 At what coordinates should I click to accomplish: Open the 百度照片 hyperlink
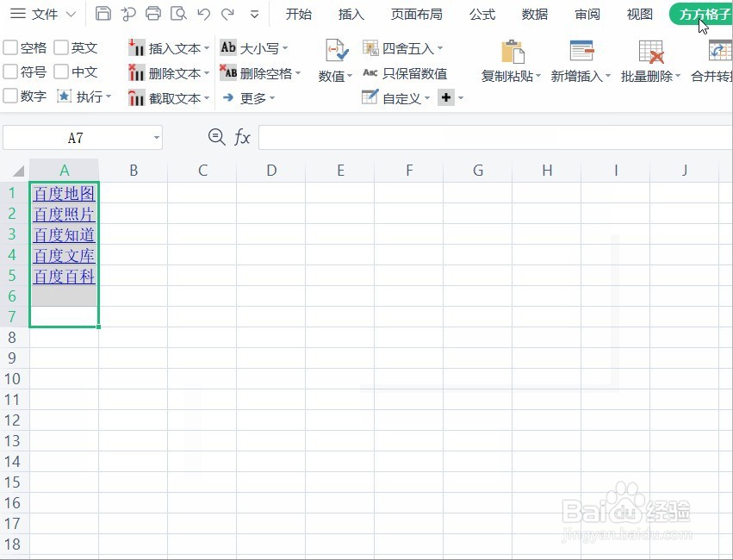coord(64,214)
